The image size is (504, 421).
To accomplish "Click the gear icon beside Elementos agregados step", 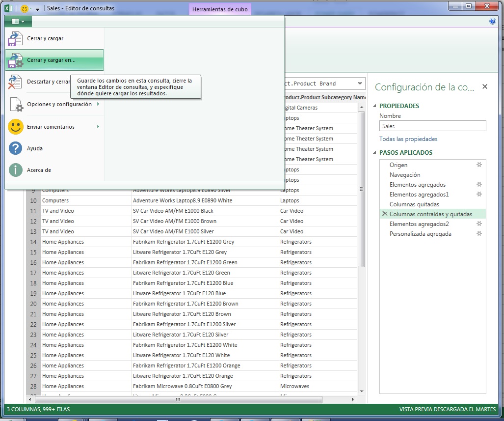I will [x=479, y=185].
